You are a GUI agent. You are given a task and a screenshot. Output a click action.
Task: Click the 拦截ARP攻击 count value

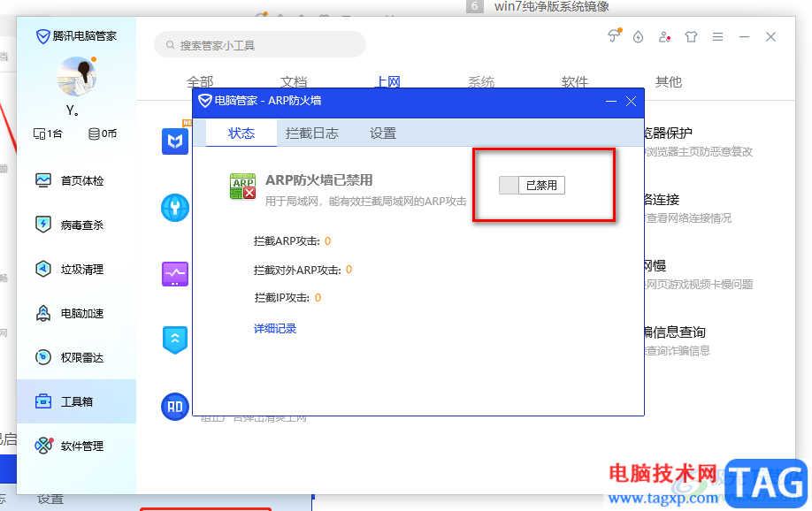tap(327, 241)
